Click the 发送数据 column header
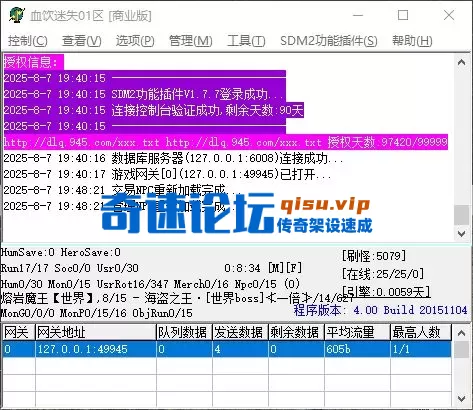This screenshot has width=473, height=410. (240, 332)
